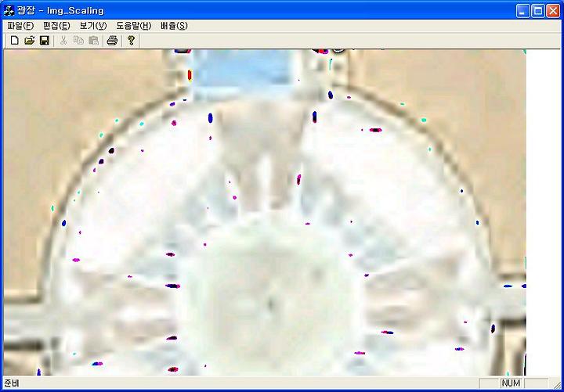Print using the printer icon
This screenshot has width=564, height=392.
tap(112, 41)
